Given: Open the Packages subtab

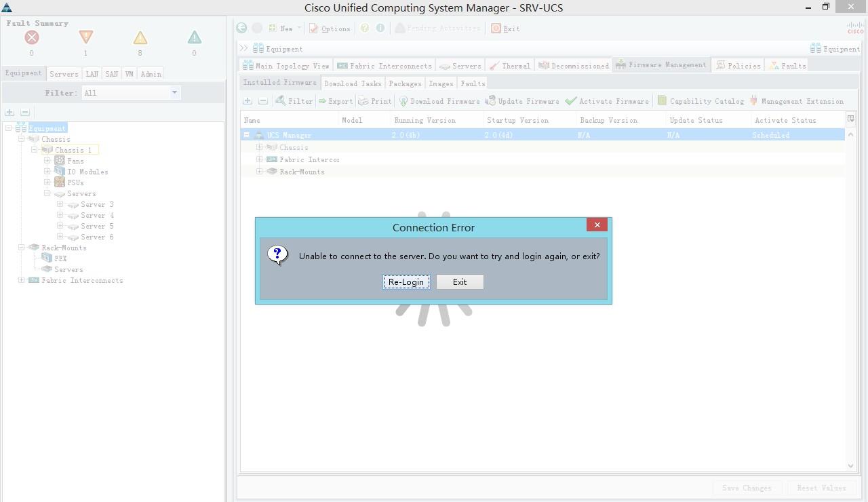Looking at the screenshot, I should (405, 83).
